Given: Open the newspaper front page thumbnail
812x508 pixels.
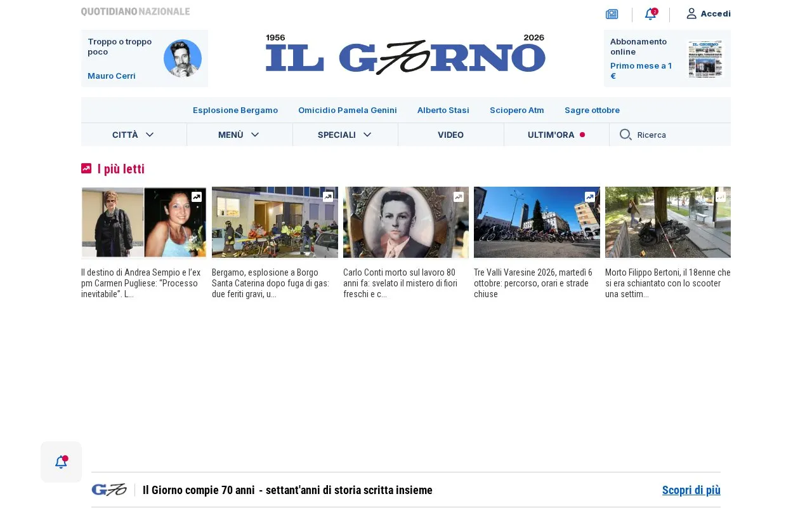Looking at the screenshot, I should (x=705, y=59).
